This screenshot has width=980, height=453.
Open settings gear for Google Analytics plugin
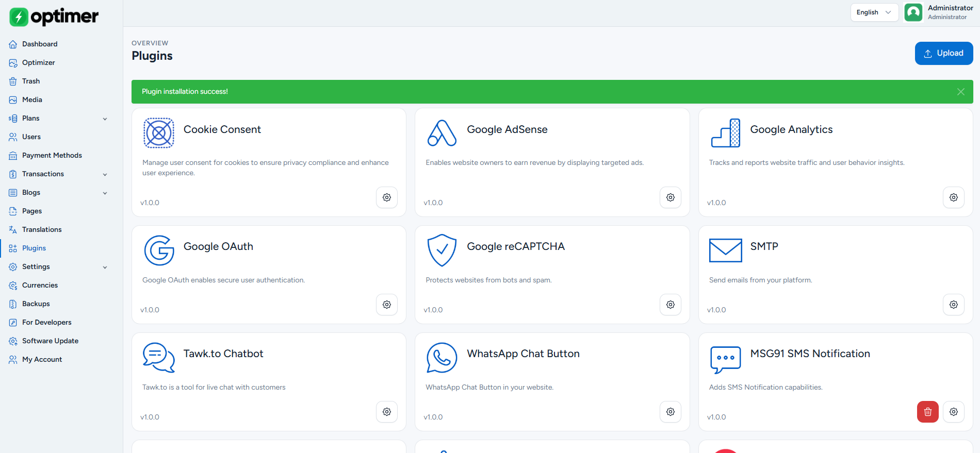(x=954, y=197)
